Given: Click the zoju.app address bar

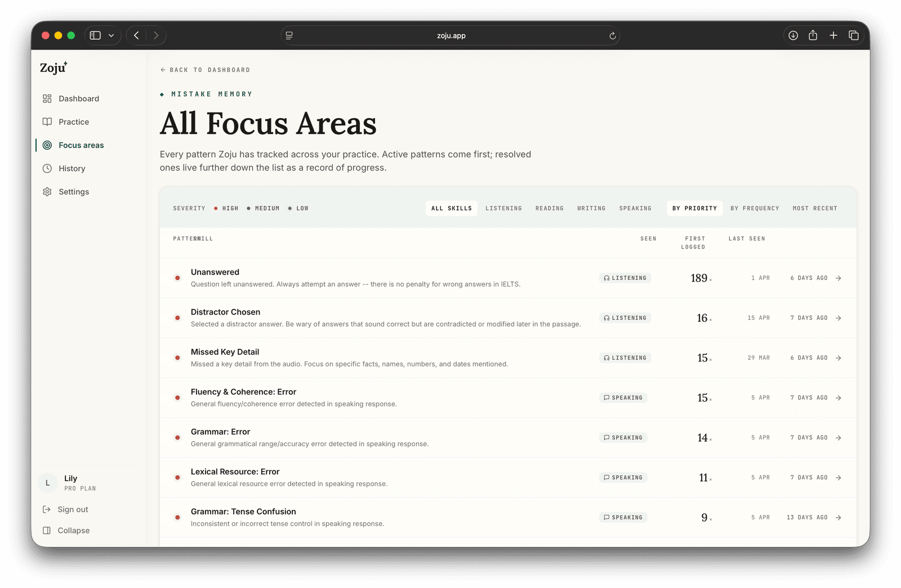Looking at the screenshot, I should coord(450,35).
